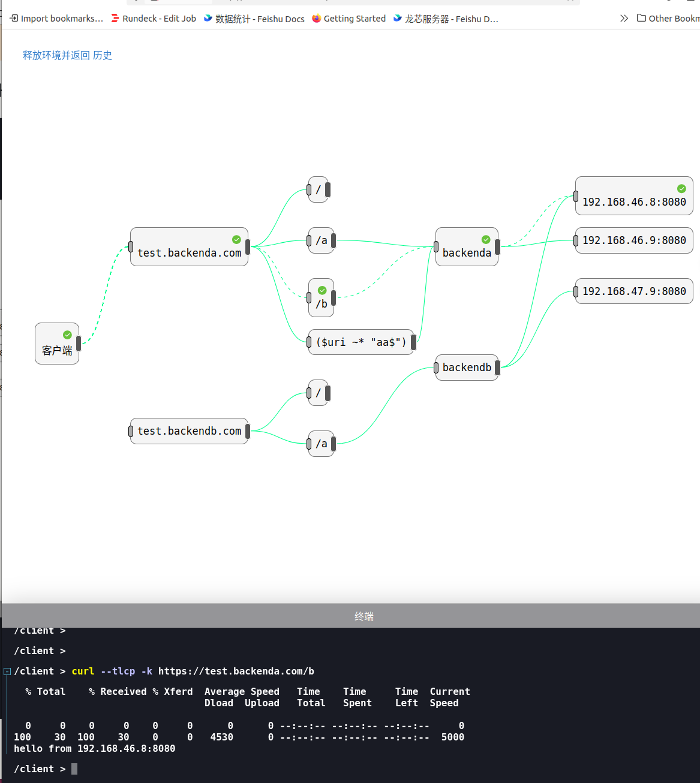Open the Getting Started Firefox bookmark
This screenshot has width=700, height=783.
coord(349,19)
